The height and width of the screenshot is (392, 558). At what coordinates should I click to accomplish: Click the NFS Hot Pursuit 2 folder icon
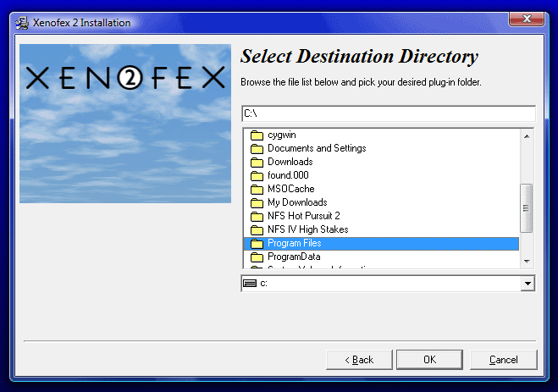[257, 216]
